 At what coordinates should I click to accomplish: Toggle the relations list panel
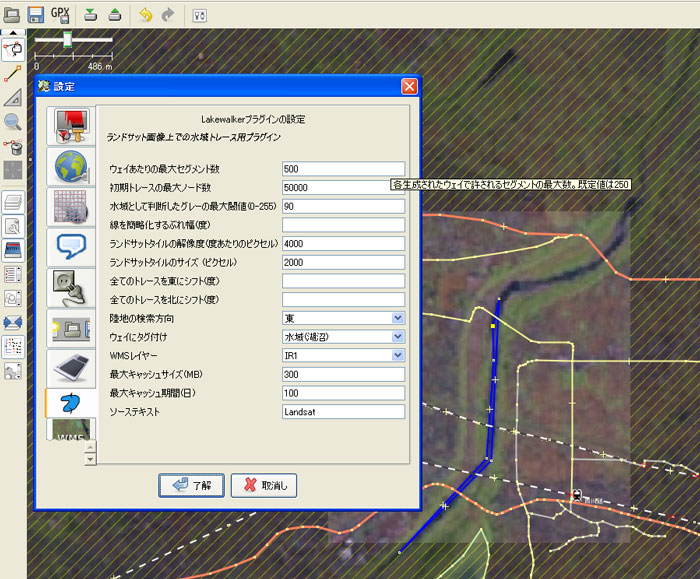13,275
